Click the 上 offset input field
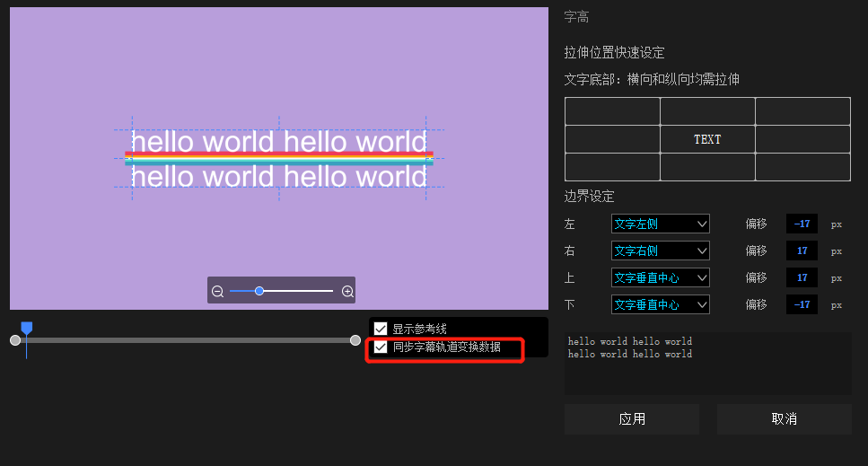This screenshot has height=466, width=868. (802, 277)
